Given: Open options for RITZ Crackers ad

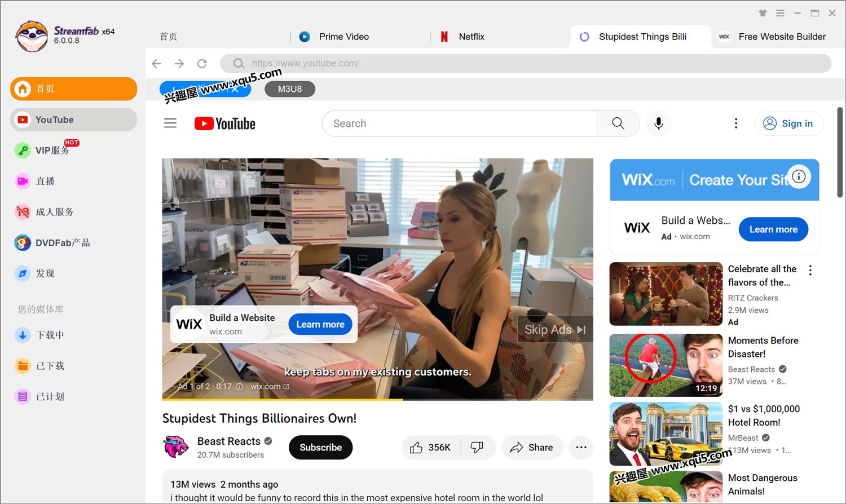Looking at the screenshot, I should [810, 271].
